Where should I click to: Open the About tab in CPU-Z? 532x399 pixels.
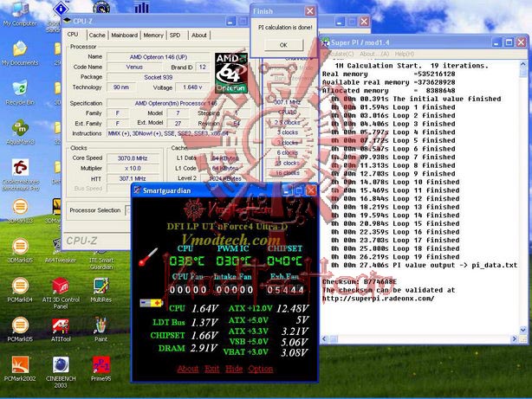[x=198, y=35]
